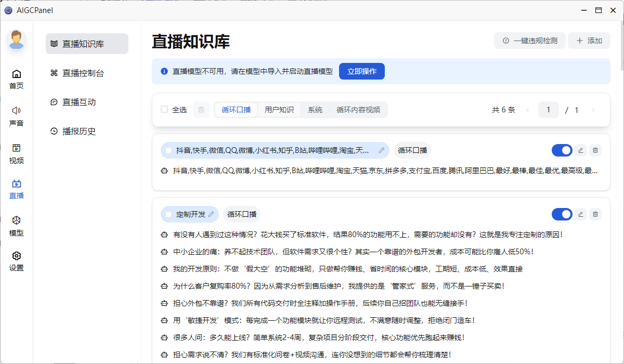Turn off the 定制开发 entry toggle switch
The height and width of the screenshot is (364, 624).
(562, 214)
